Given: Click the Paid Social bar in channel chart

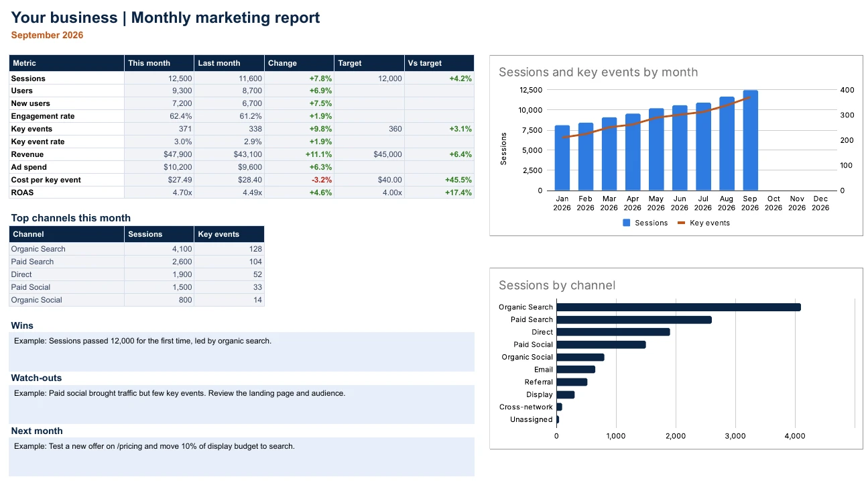Looking at the screenshot, I should (x=601, y=345).
